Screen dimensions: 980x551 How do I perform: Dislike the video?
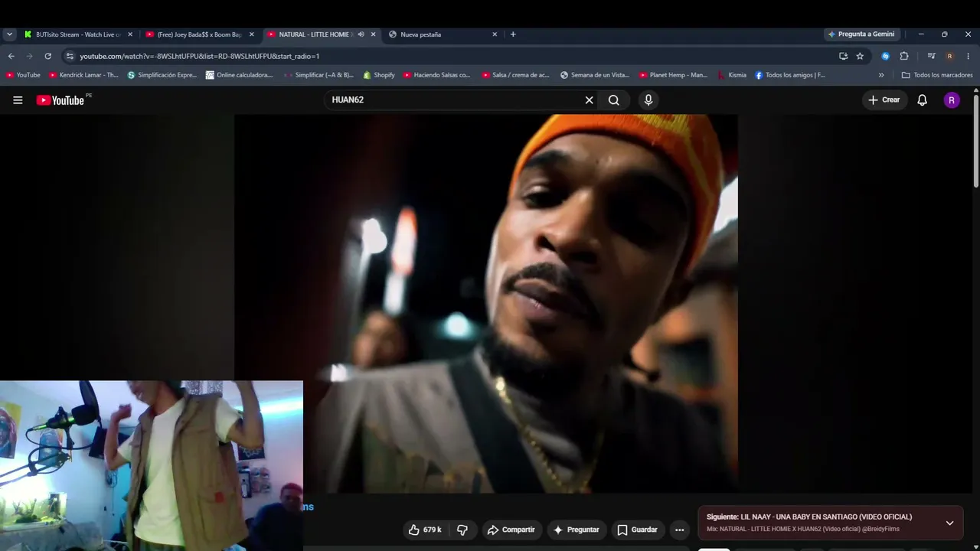coord(462,530)
